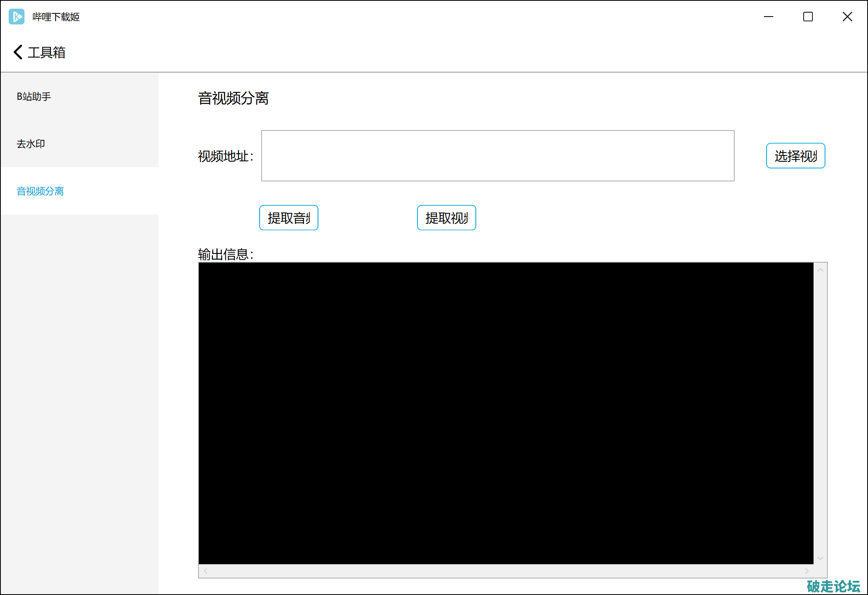Click the output scroll left arrow
The image size is (868, 595).
(x=205, y=571)
